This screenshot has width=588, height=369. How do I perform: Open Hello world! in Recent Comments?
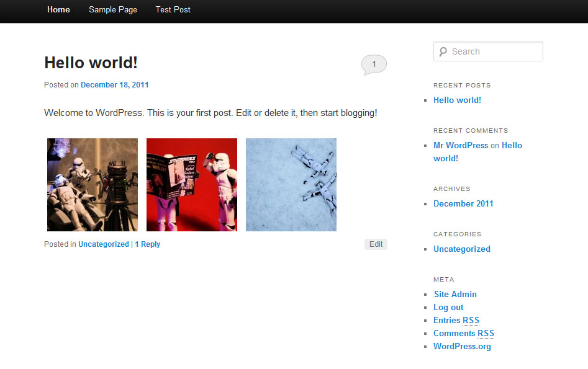(x=477, y=152)
